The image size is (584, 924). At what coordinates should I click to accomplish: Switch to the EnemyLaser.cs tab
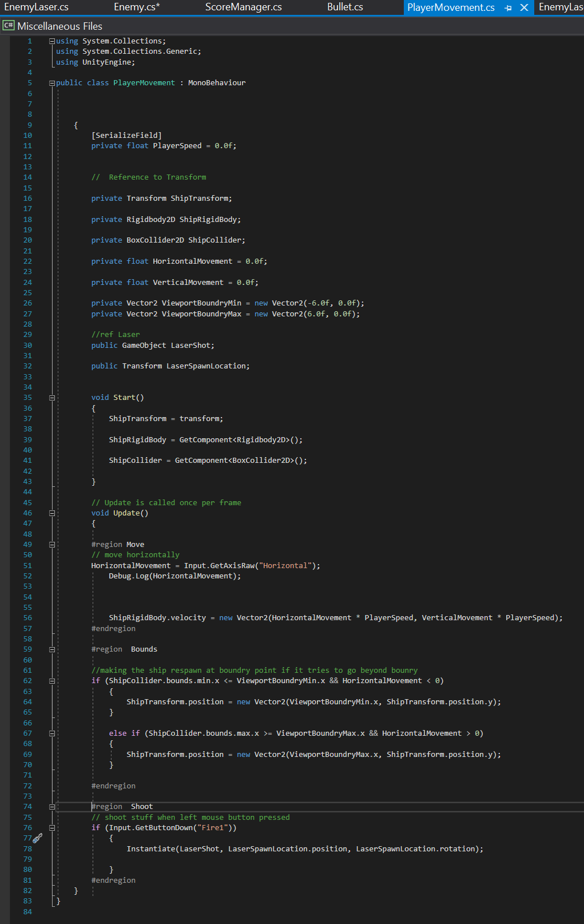click(x=37, y=7)
